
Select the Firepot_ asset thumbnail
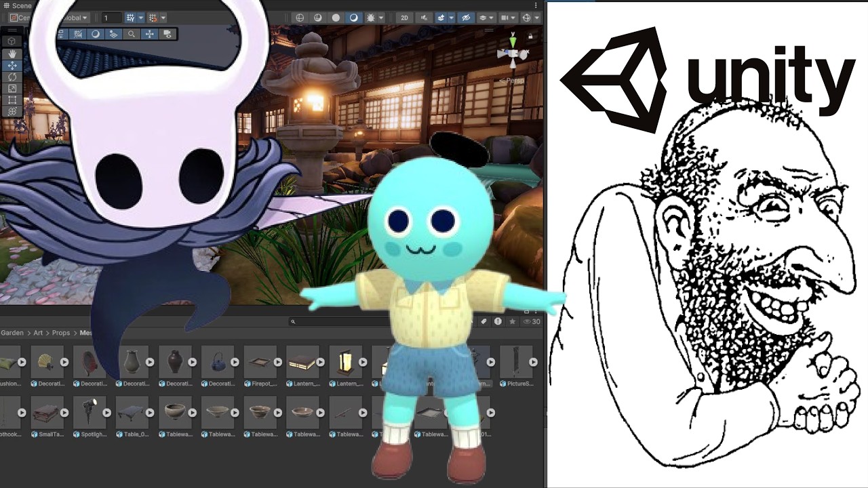point(260,362)
